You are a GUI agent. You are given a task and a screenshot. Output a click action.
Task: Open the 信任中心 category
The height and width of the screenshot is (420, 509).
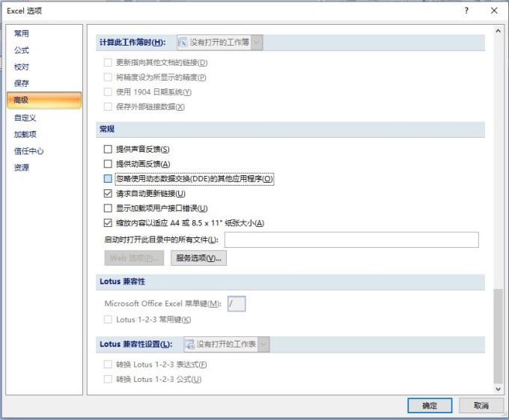pyautogui.click(x=28, y=151)
